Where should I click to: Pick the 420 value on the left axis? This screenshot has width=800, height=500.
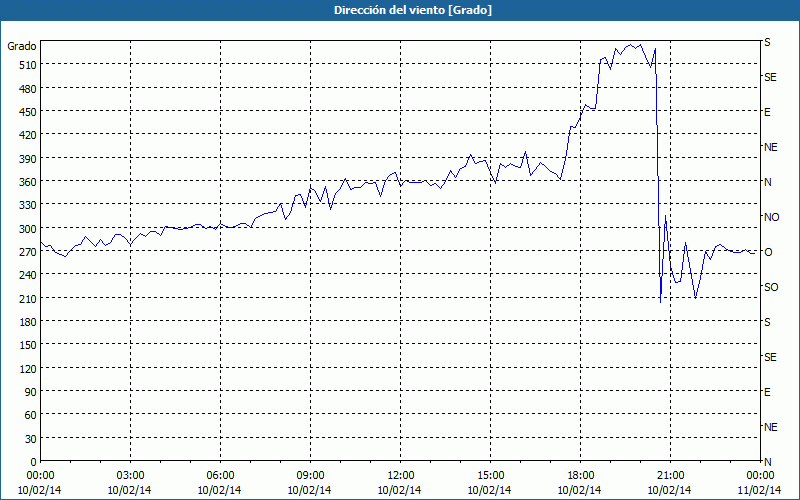[27, 135]
